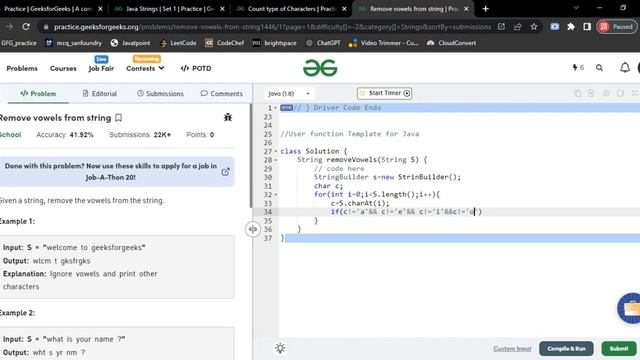Image resolution: width=640 pixels, height=360 pixels.
Task: Click the browser address bar URL
Action: tap(272, 27)
